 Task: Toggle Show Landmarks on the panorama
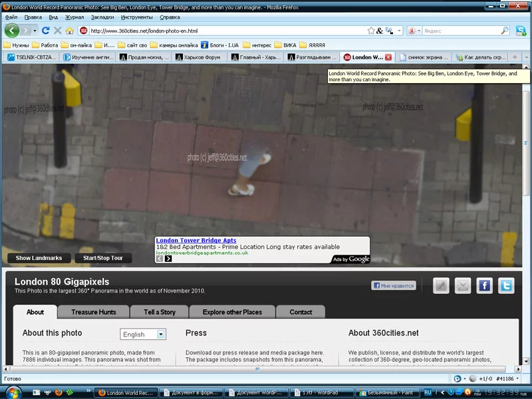(39, 258)
